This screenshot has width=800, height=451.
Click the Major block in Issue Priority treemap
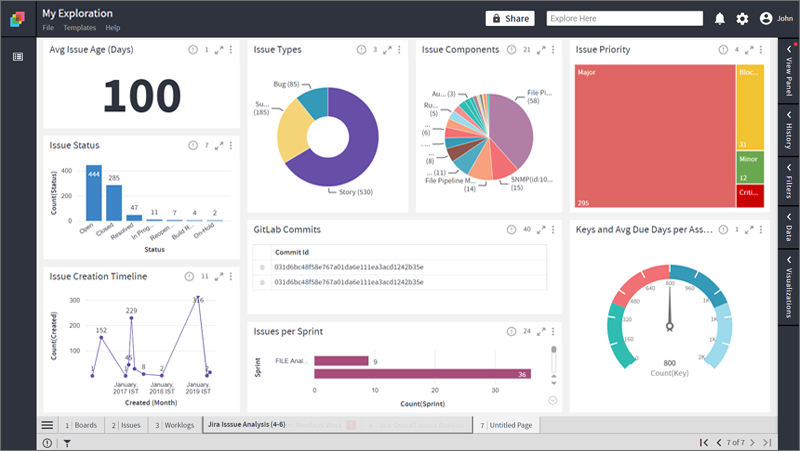pyautogui.click(x=655, y=136)
